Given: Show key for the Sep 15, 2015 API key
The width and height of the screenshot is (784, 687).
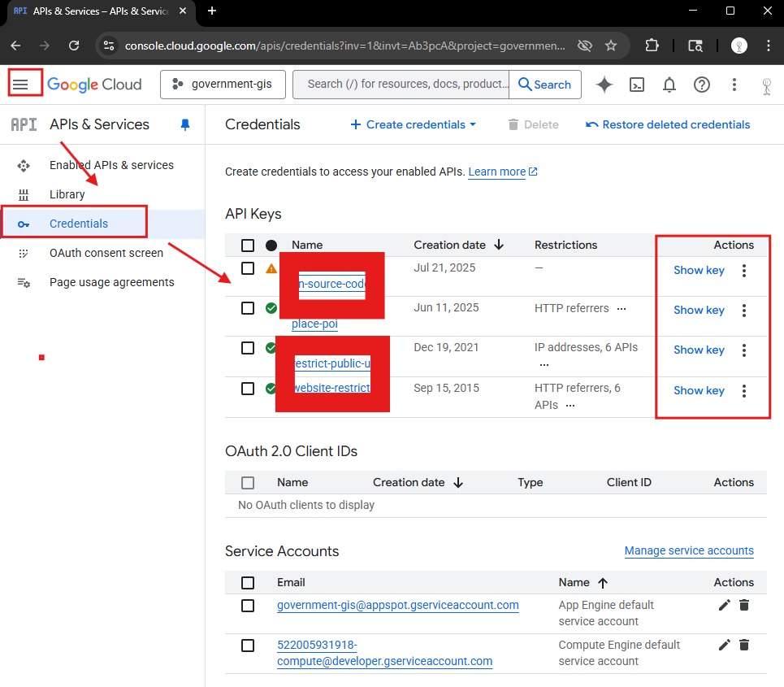Looking at the screenshot, I should [699, 390].
